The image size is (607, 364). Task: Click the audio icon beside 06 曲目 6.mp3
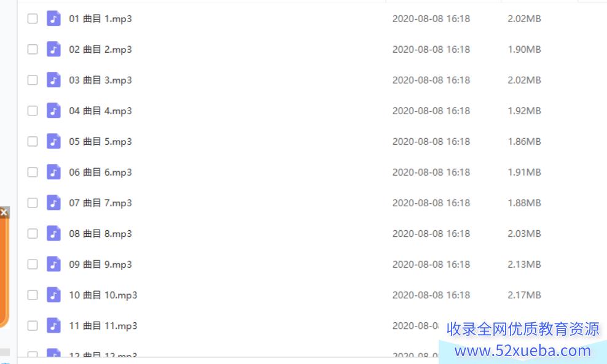[x=53, y=172]
